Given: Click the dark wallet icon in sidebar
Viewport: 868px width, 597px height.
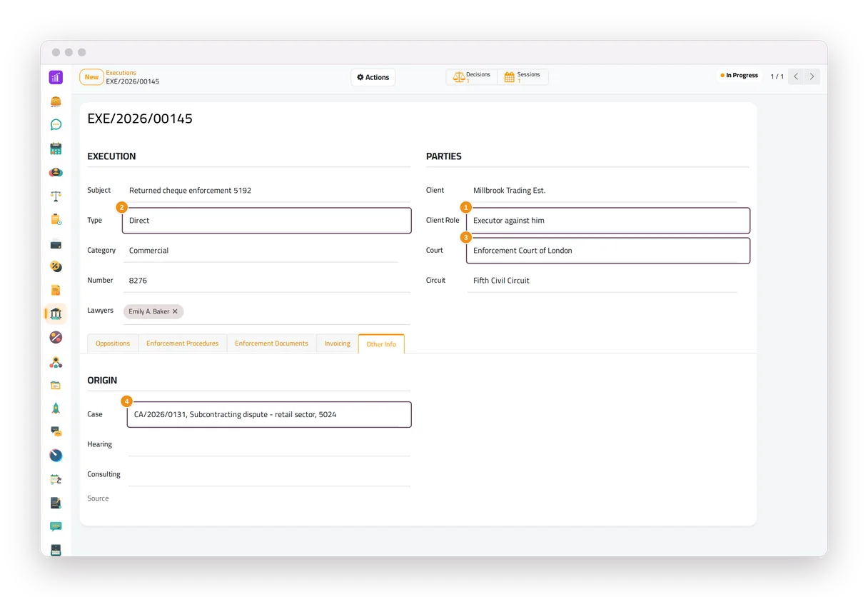Looking at the screenshot, I should pos(56,244).
